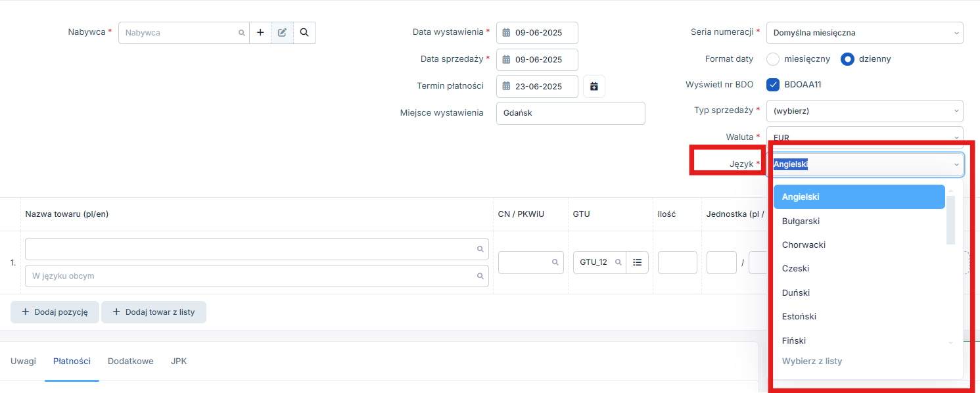Click the Data sprzedaży date field
The width and height of the screenshot is (980, 393).
point(537,59)
